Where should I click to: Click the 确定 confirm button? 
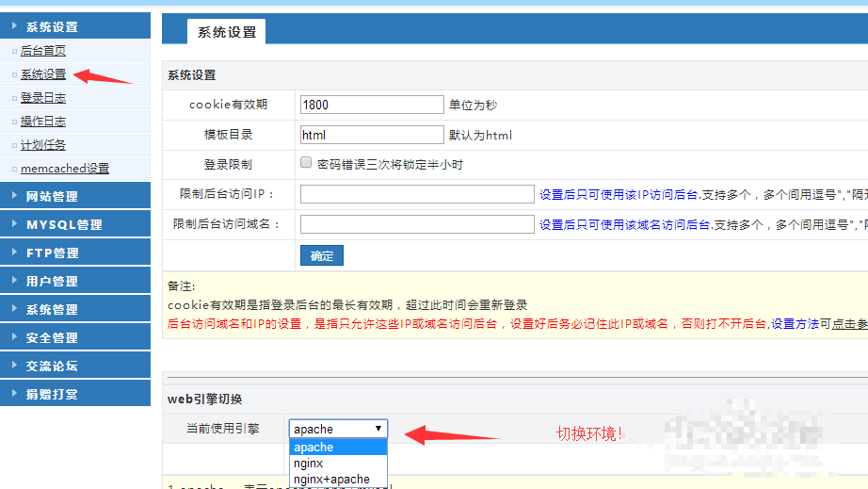321,255
